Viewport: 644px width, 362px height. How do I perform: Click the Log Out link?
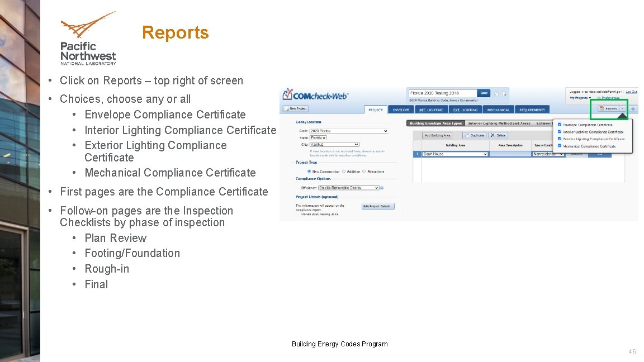pyautogui.click(x=631, y=91)
